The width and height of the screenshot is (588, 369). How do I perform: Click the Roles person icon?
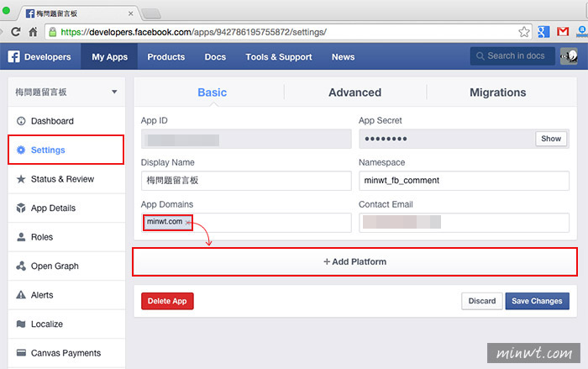pos(21,237)
